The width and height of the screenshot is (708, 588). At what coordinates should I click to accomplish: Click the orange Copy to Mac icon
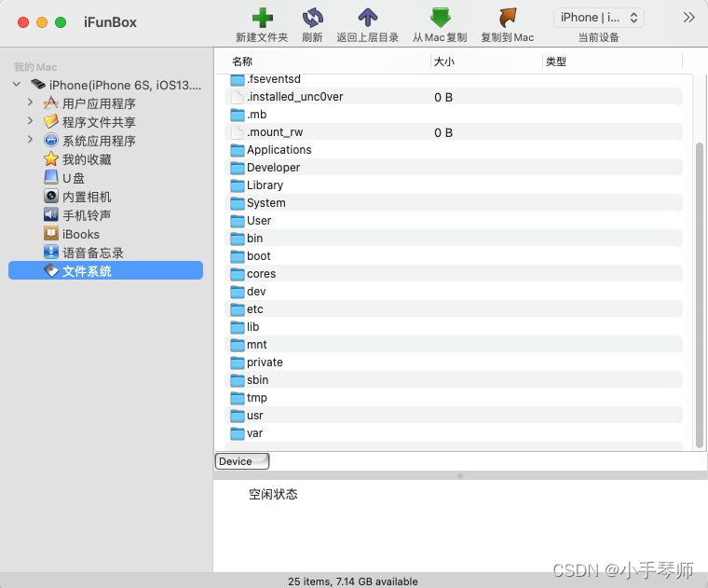click(508, 18)
